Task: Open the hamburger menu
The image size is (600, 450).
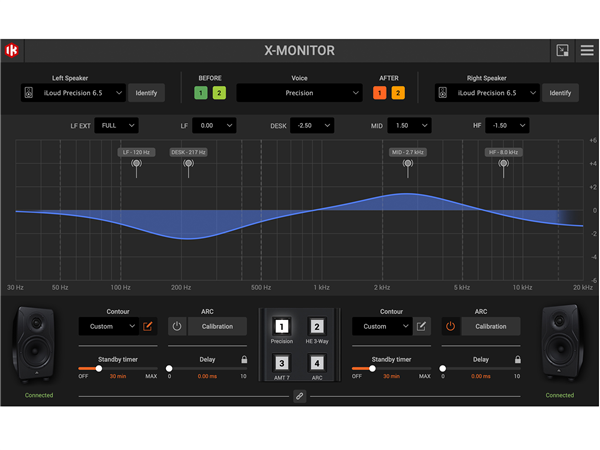Action: 587,50
